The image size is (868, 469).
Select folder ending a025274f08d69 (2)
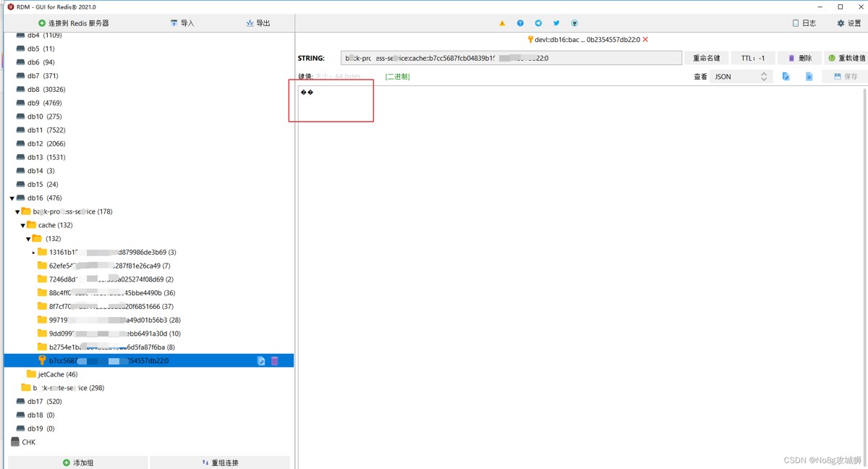point(106,279)
